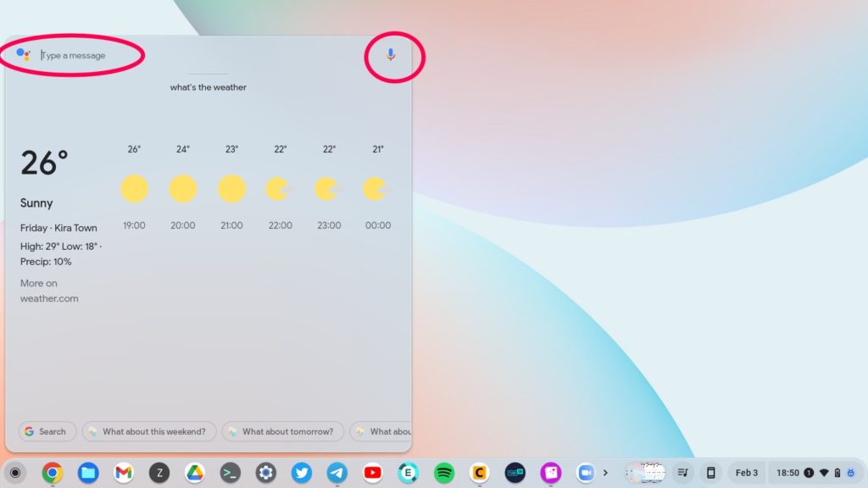Click the battery status icon
868x488 pixels.
(x=837, y=473)
